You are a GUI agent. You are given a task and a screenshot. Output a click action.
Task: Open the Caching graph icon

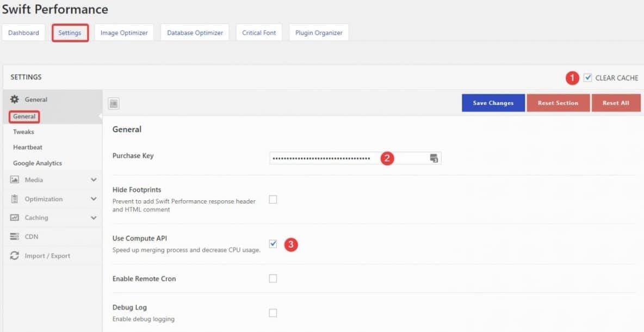[x=16, y=217]
